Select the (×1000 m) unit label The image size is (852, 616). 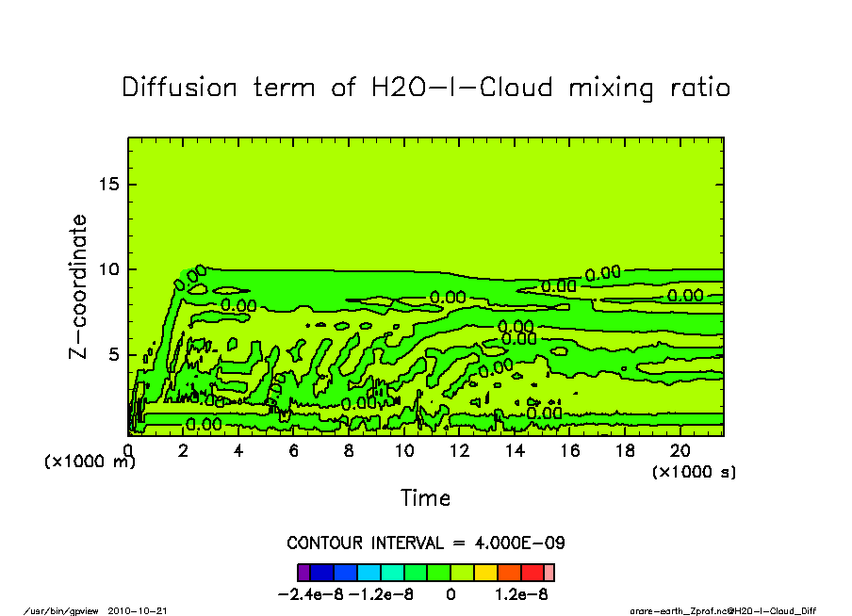point(90,462)
